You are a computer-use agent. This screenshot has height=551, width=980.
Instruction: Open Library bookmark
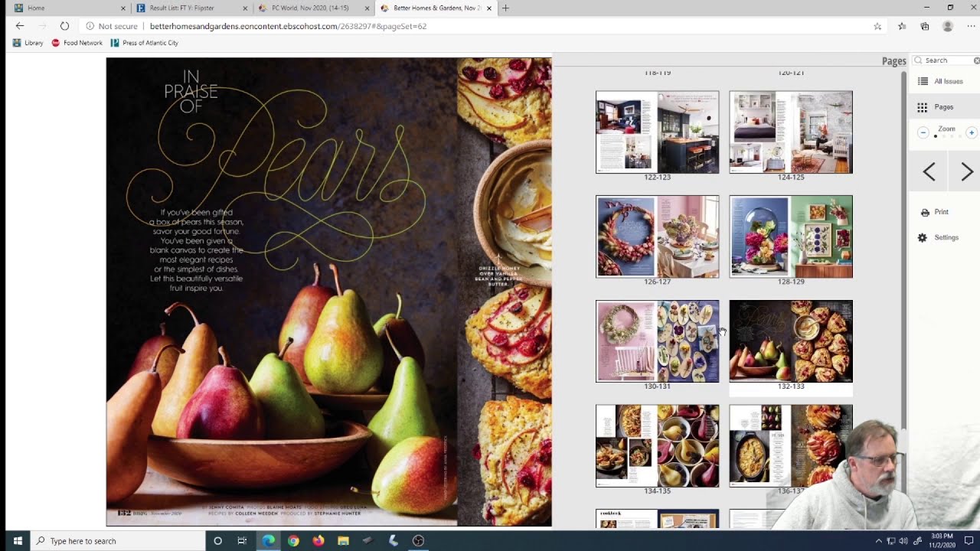pyautogui.click(x=28, y=43)
